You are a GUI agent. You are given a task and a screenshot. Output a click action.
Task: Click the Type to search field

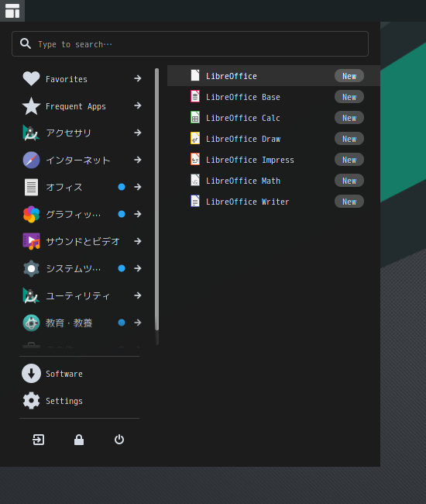point(190,43)
